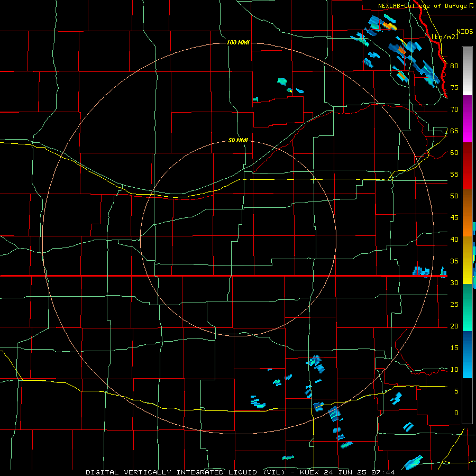Click the legend value 0
This screenshot has height=476, width=476.
pos(456,413)
